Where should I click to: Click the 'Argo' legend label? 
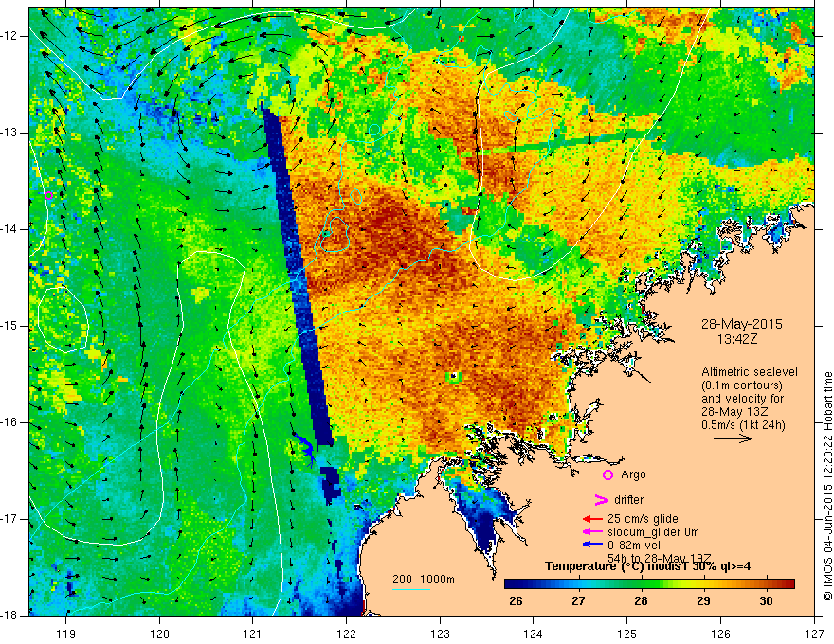coord(633,475)
